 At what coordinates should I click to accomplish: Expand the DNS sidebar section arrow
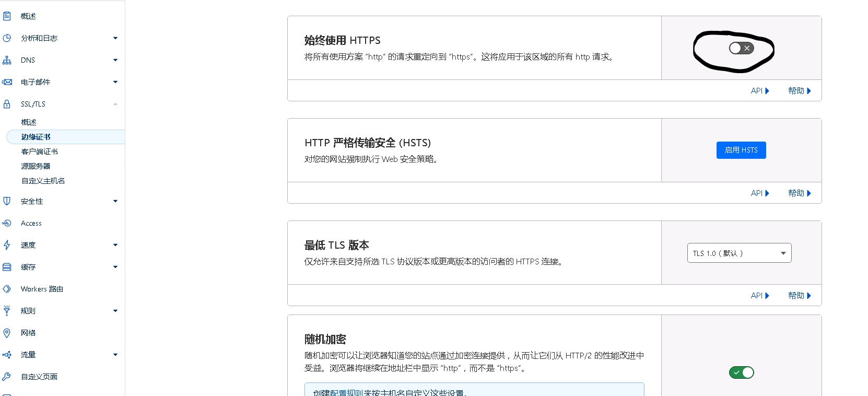(115, 60)
